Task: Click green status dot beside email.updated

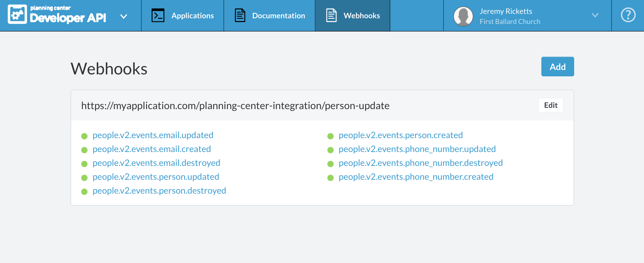Action: click(84, 136)
